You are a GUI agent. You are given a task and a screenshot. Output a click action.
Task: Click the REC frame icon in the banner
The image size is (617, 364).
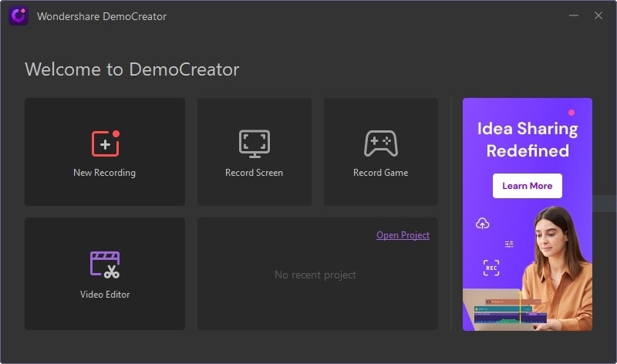tap(491, 268)
